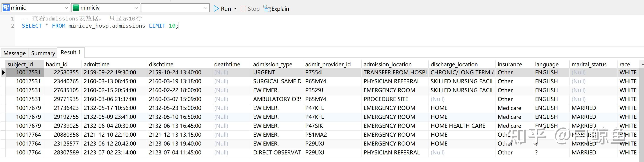The width and height of the screenshot is (644, 162).
Task: Run the query using the play icon
Action: coord(216,8)
